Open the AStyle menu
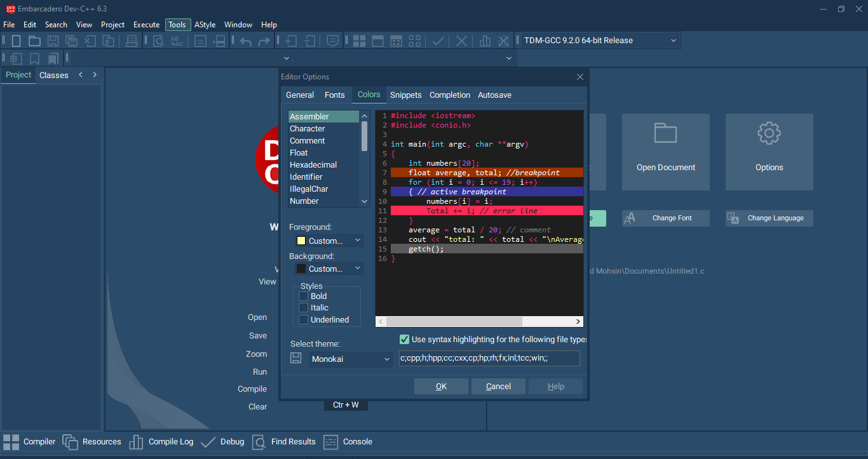Screen dimensions: 868x459 (x=205, y=25)
